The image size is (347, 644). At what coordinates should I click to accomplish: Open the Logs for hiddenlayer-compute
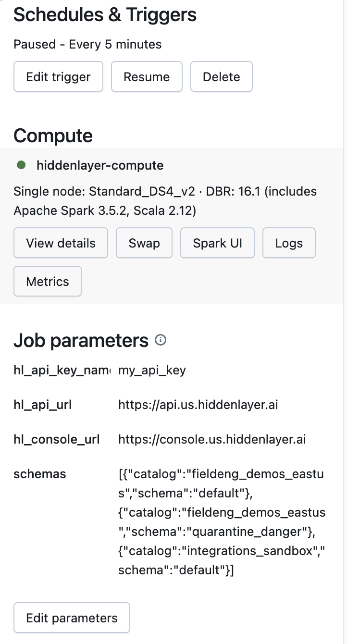[288, 243]
